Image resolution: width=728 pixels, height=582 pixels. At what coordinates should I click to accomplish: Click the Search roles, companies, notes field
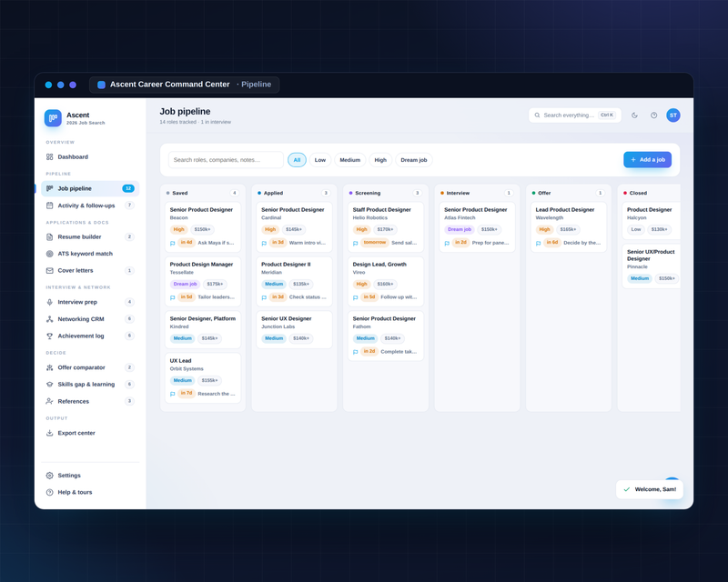pos(226,160)
